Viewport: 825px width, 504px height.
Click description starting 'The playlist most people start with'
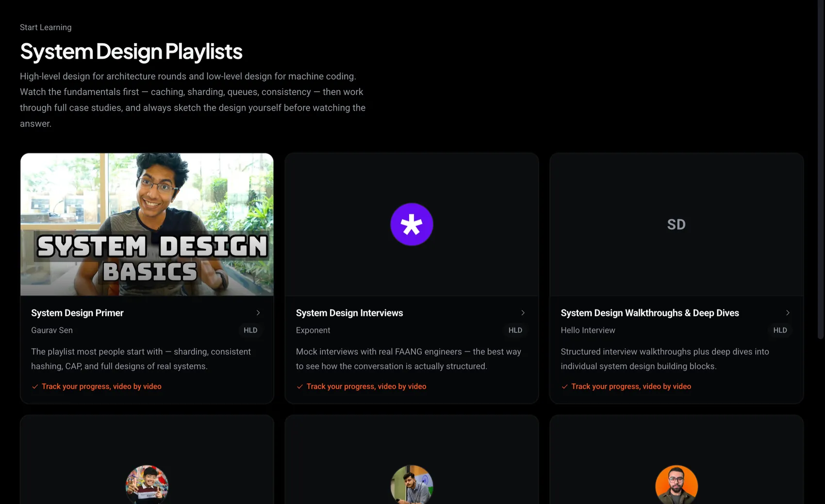(141, 359)
